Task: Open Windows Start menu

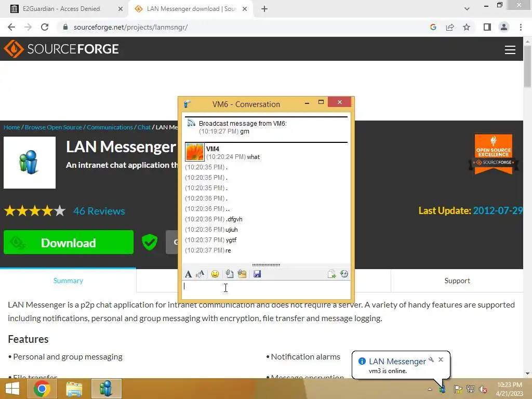Action: coord(12,389)
